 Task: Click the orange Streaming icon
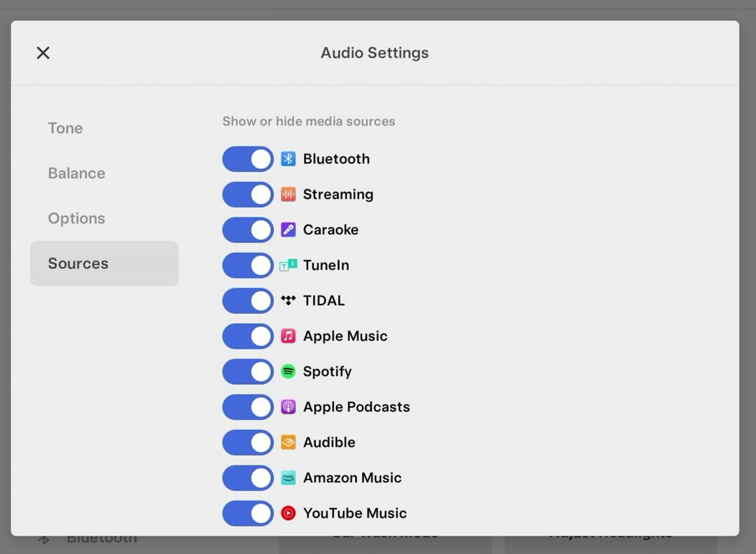tap(288, 195)
